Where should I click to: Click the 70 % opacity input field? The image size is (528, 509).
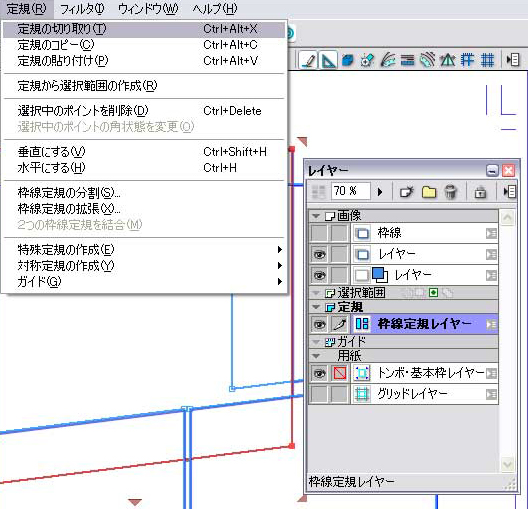point(351,191)
